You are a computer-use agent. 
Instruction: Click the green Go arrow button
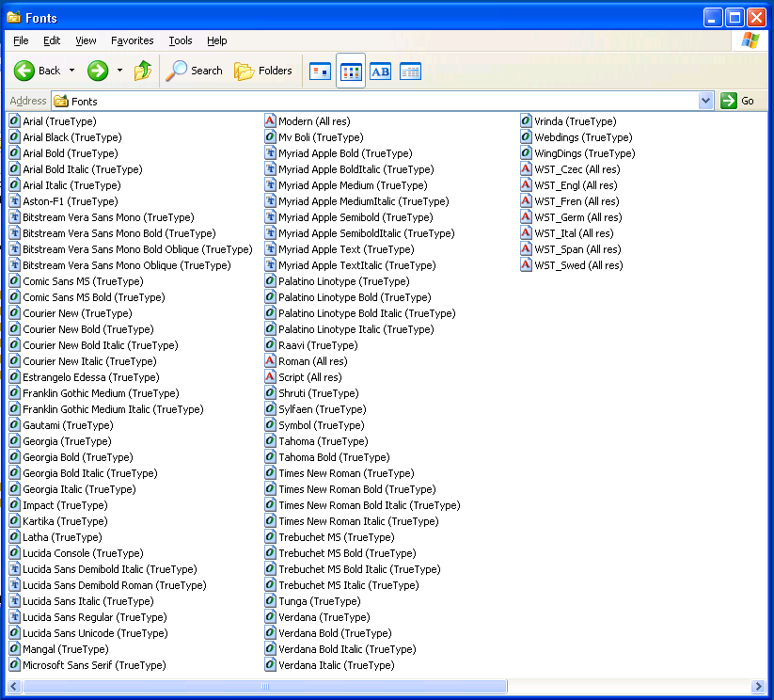point(729,101)
